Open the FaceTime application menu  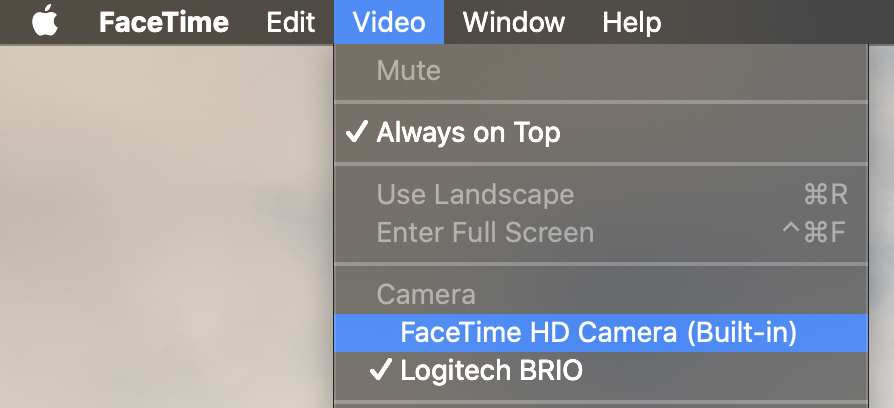click(x=164, y=22)
